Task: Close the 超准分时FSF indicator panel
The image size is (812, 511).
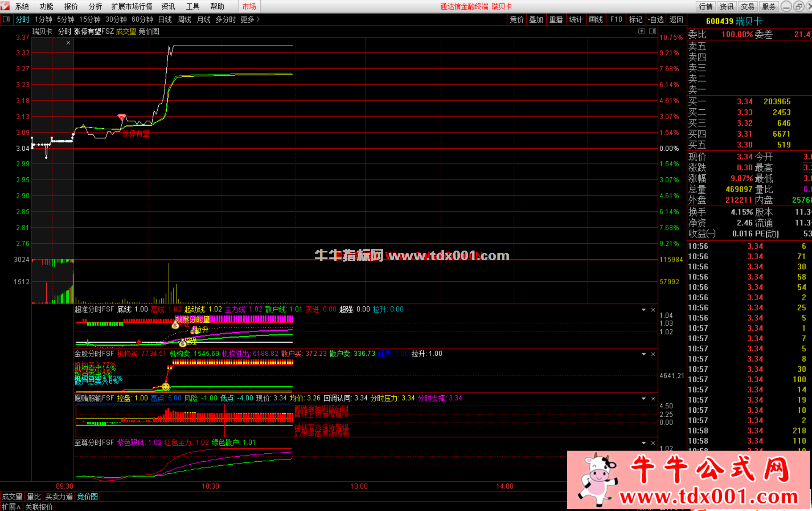Action: pos(653,310)
